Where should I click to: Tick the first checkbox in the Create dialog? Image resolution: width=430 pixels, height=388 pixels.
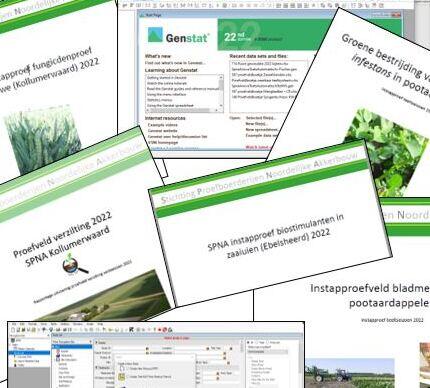click(128, 369)
